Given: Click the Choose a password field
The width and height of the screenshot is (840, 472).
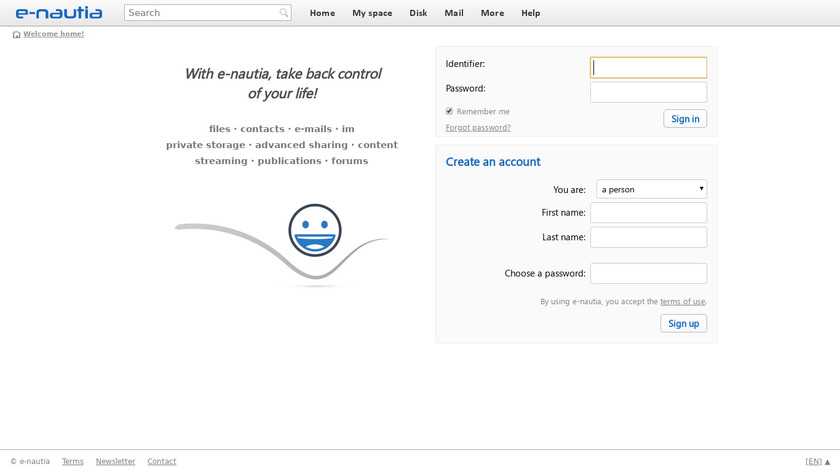Looking at the screenshot, I should point(648,273).
